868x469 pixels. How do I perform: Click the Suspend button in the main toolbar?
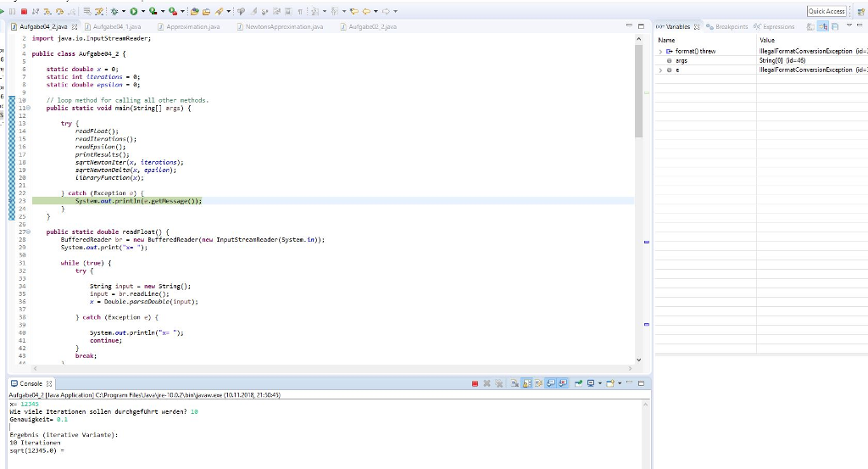(x=12, y=11)
